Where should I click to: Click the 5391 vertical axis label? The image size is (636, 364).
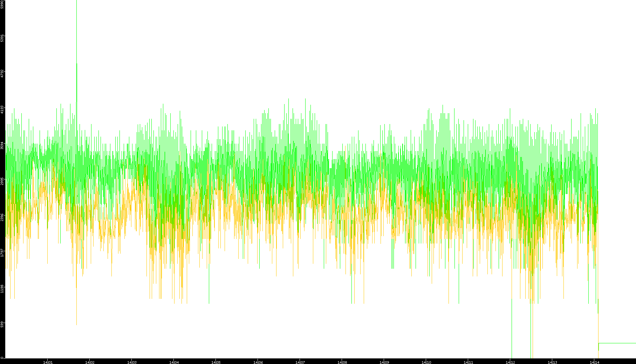pos(2,38)
